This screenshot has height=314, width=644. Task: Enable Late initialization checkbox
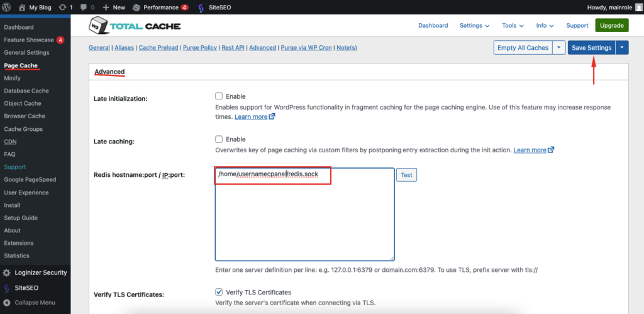[x=219, y=96]
